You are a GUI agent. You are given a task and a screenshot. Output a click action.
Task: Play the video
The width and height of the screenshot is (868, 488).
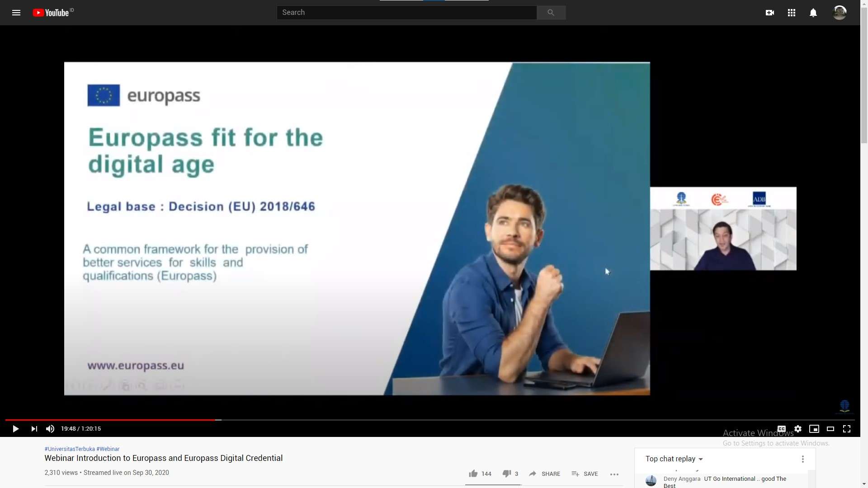[15, 429]
